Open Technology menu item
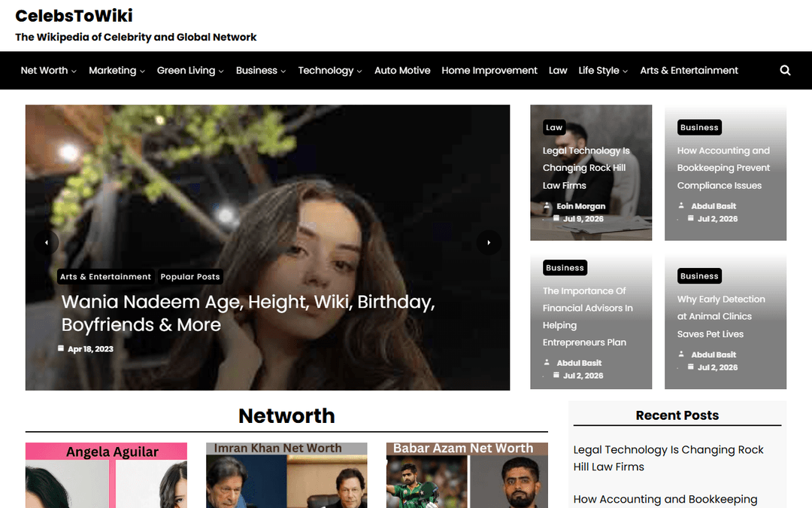Viewport: 812px width, 508px height. [326, 70]
